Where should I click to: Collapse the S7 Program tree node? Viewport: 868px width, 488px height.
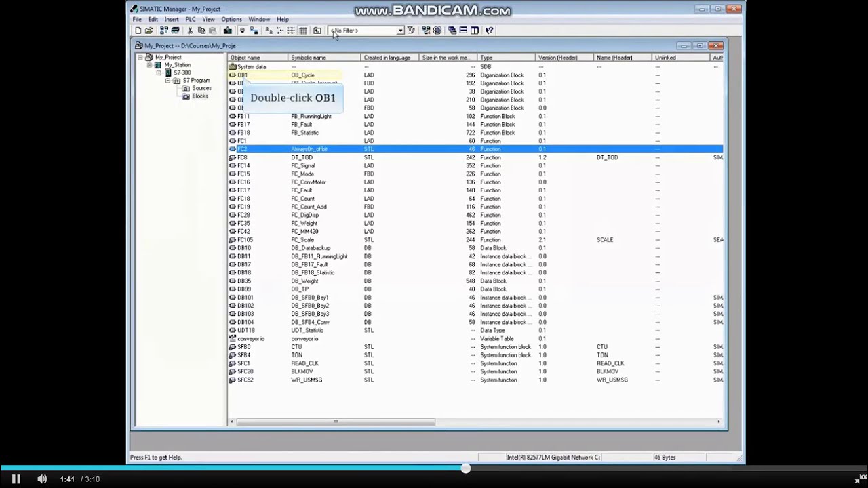(x=167, y=81)
